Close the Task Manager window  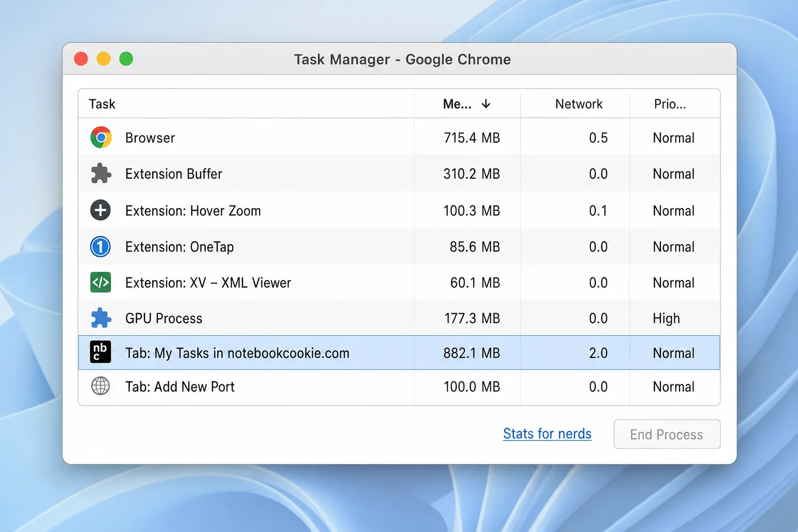(x=81, y=59)
